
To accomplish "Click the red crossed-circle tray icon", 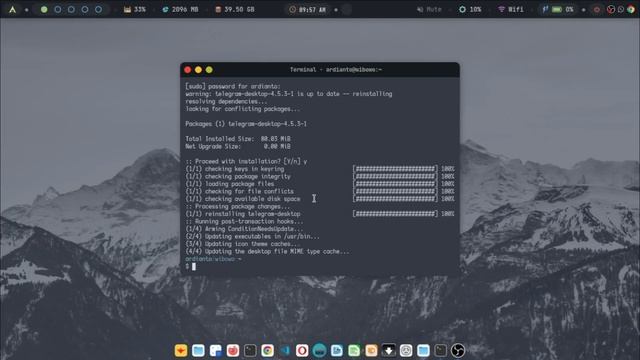I will [611, 9].
